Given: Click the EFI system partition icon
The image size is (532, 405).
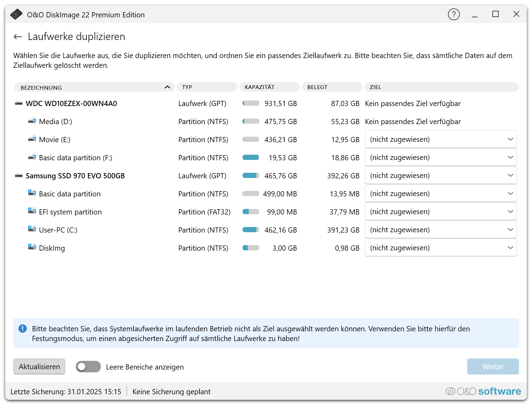Looking at the screenshot, I should (x=32, y=211).
